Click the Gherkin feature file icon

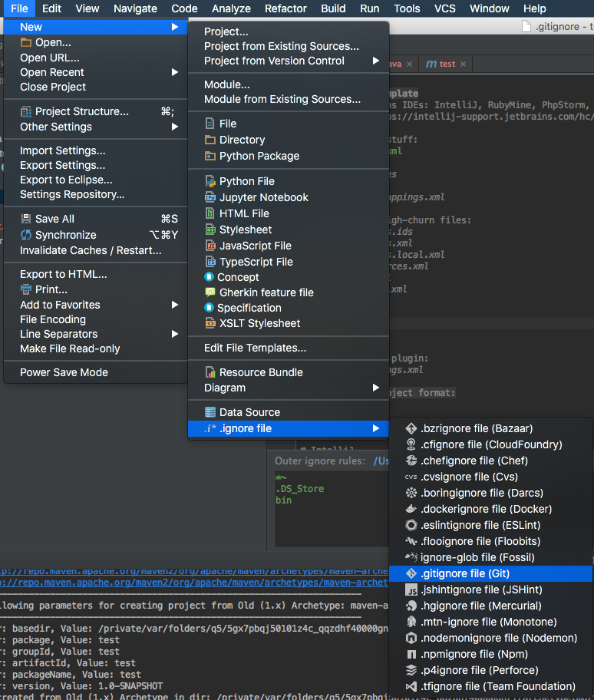210,292
